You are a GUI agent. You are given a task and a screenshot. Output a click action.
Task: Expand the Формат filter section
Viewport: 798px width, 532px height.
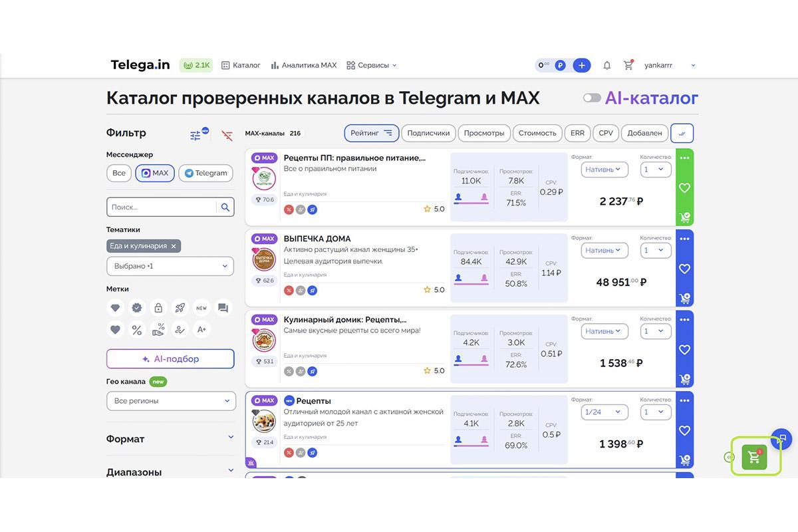(170, 439)
